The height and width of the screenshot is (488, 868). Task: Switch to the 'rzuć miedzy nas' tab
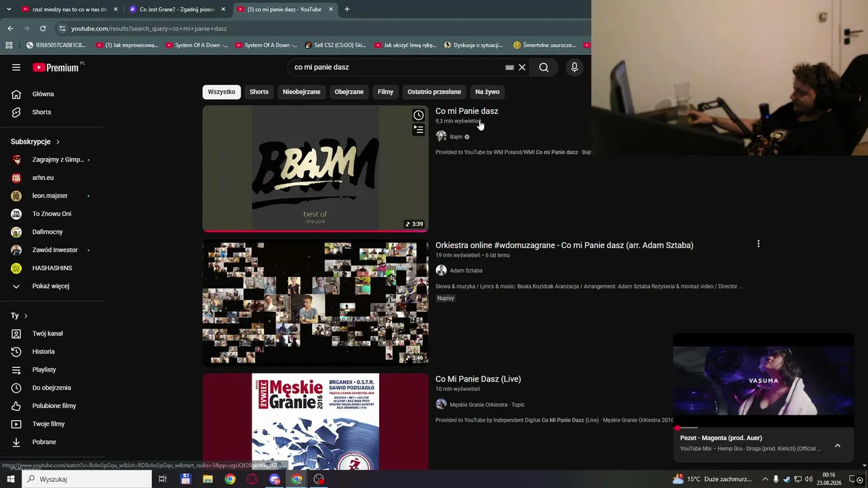pos(70,9)
